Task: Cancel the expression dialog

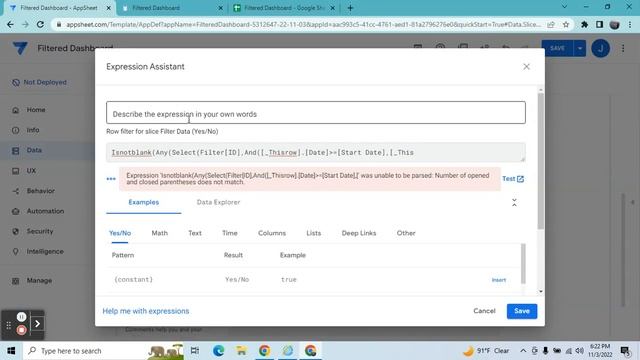Action: (x=484, y=311)
